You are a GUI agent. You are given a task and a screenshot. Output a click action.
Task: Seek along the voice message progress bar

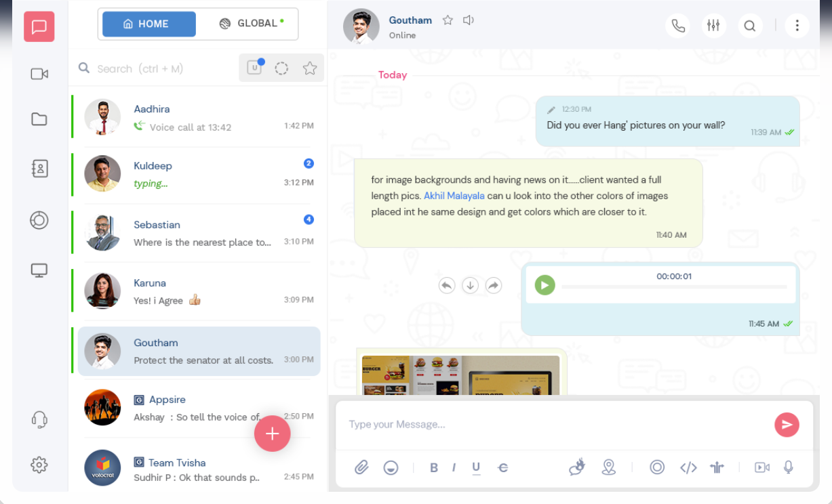[x=674, y=287]
